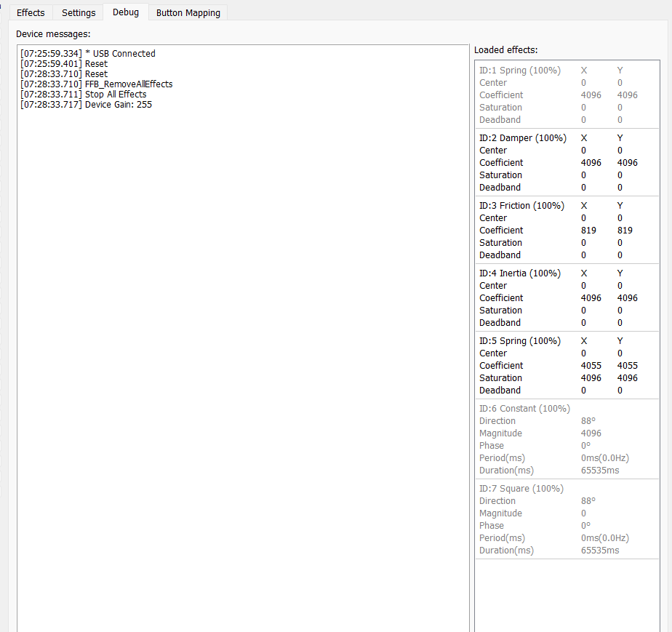Select the 'ID:2 Damper (100%)' effect header

pyautogui.click(x=523, y=138)
